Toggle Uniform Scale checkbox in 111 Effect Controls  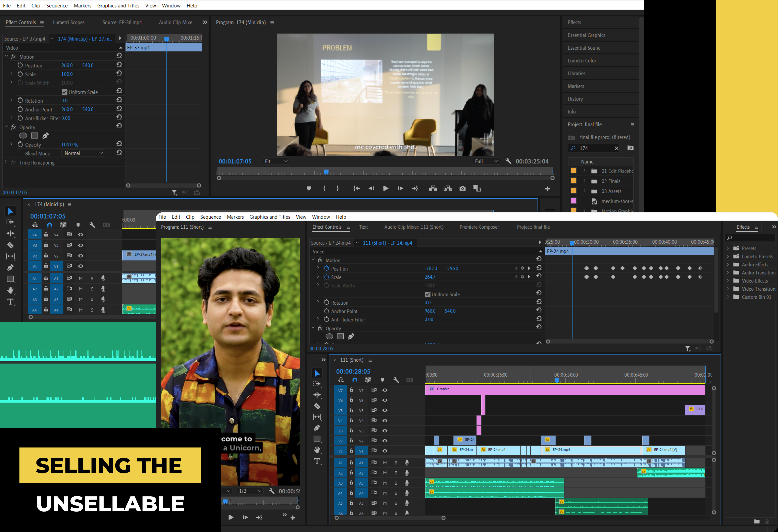pos(427,294)
